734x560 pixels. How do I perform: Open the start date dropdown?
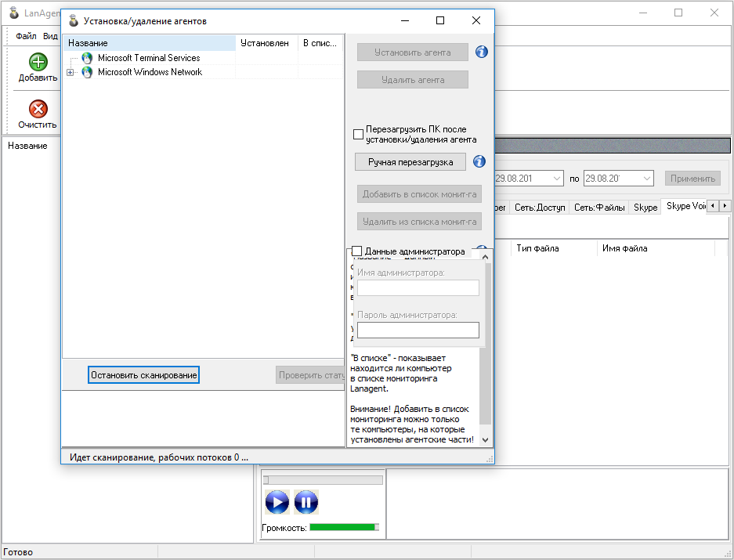tap(557, 179)
